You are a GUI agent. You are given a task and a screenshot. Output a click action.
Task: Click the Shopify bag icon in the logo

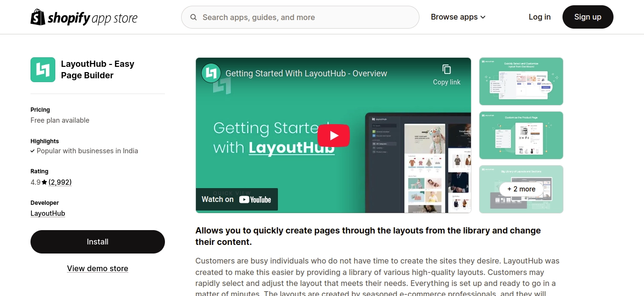point(37,17)
